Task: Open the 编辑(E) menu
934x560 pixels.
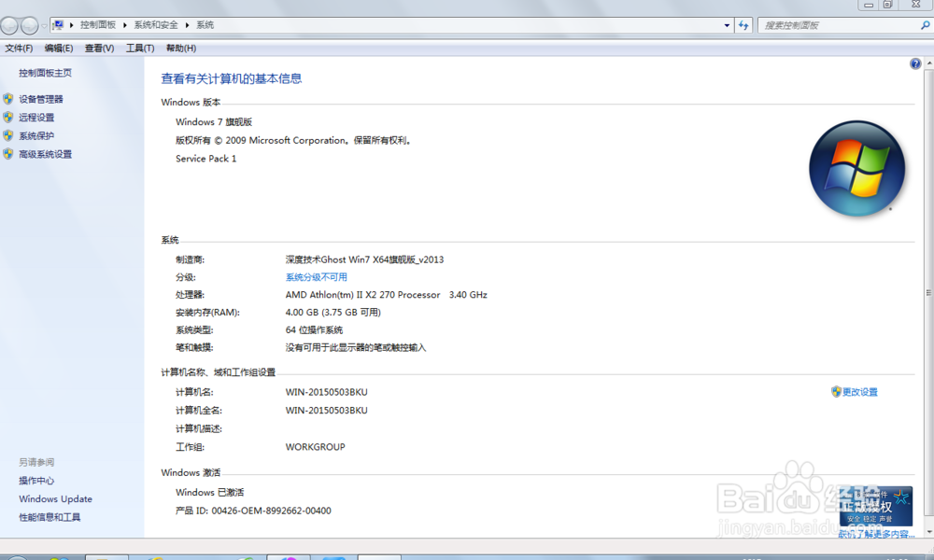Action: [x=58, y=49]
